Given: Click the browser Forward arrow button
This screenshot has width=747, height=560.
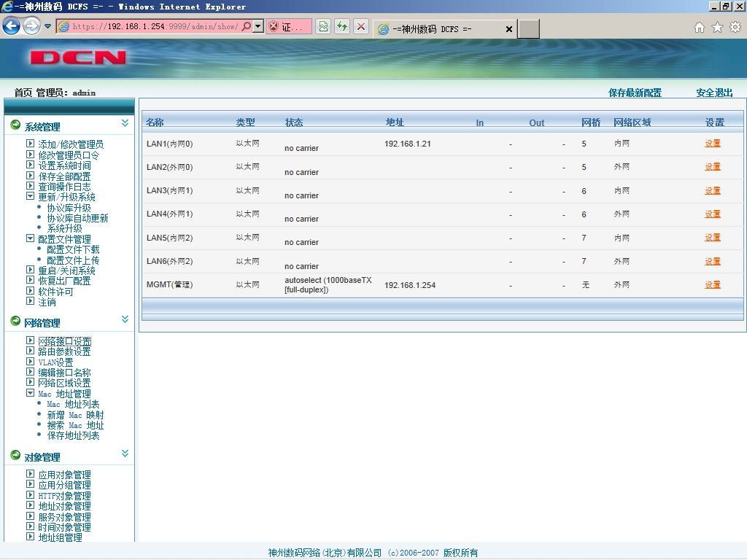Looking at the screenshot, I should click(x=31, y=26).
